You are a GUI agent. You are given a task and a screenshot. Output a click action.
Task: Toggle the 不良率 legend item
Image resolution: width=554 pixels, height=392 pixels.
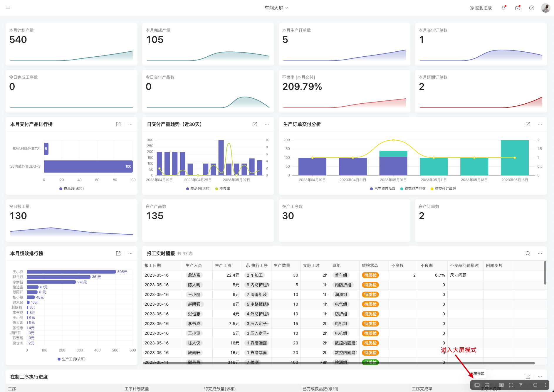(x=223, y=189)
